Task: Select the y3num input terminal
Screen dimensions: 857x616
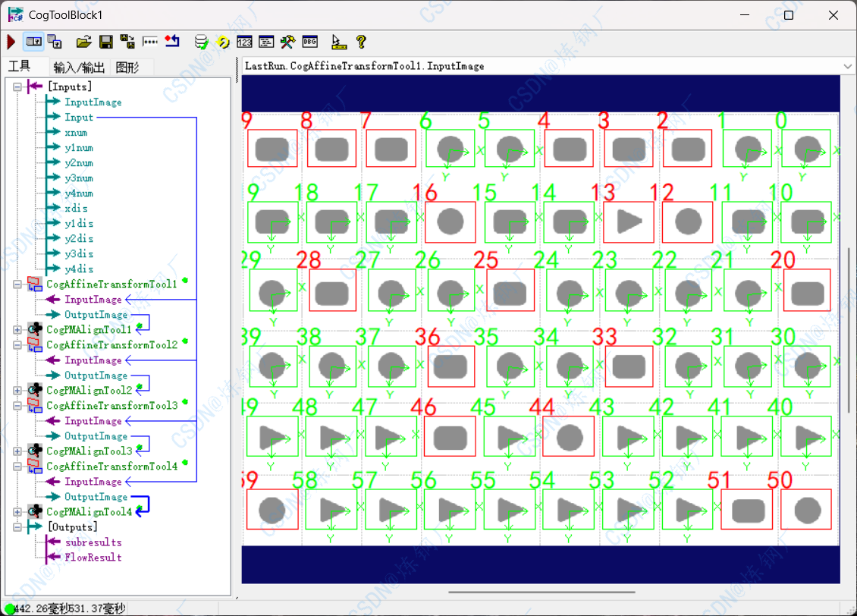Action: tap(79, 178)
